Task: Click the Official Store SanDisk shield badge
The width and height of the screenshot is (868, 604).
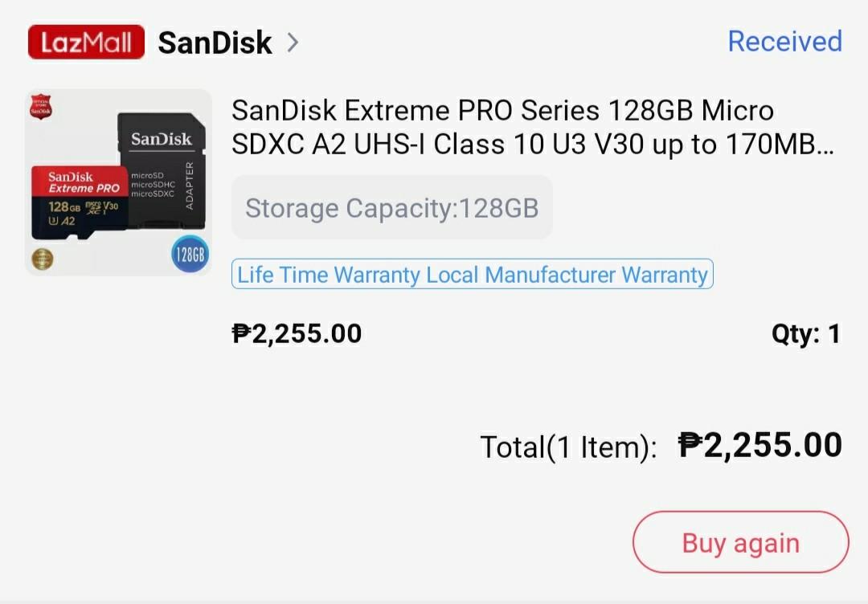Action: point(41,105)
